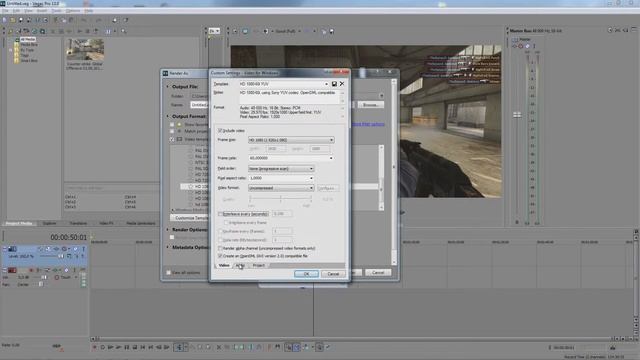Click the Save Snapshot icon in the preview toolbar

click(x=332, y=31)
